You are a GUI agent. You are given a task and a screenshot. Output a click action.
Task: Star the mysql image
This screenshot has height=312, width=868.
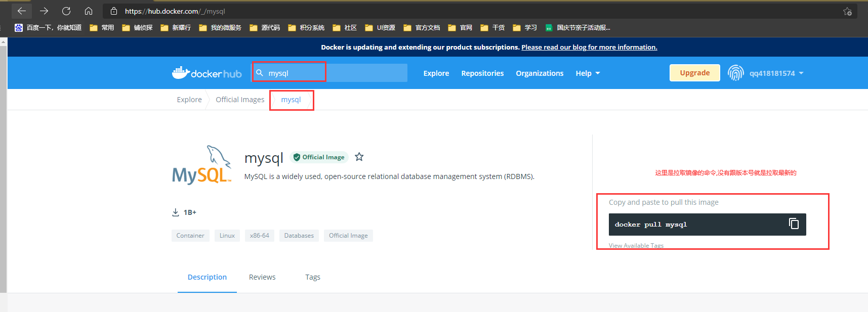[359, 157]
